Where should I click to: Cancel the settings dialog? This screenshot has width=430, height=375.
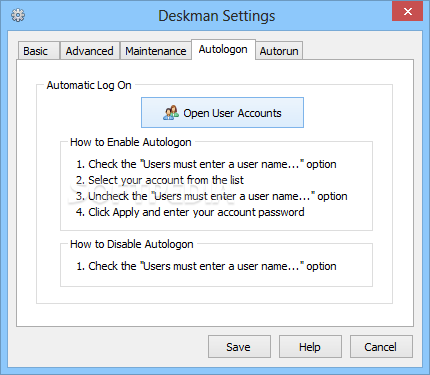(381, 347)
